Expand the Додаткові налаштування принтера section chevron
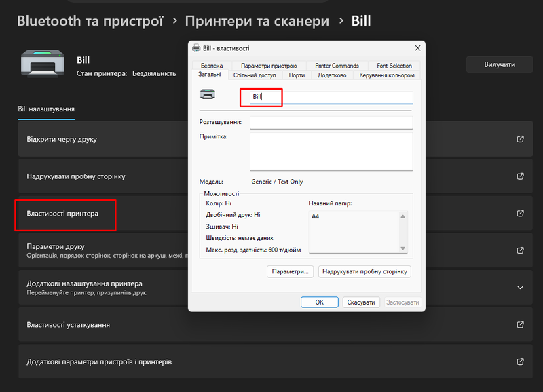 coord(519,287)
